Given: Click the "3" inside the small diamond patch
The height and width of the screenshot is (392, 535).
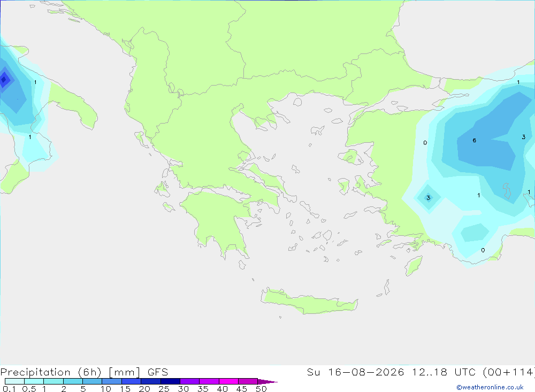Looking at the screenshot, I should click(x=428, y=197).
